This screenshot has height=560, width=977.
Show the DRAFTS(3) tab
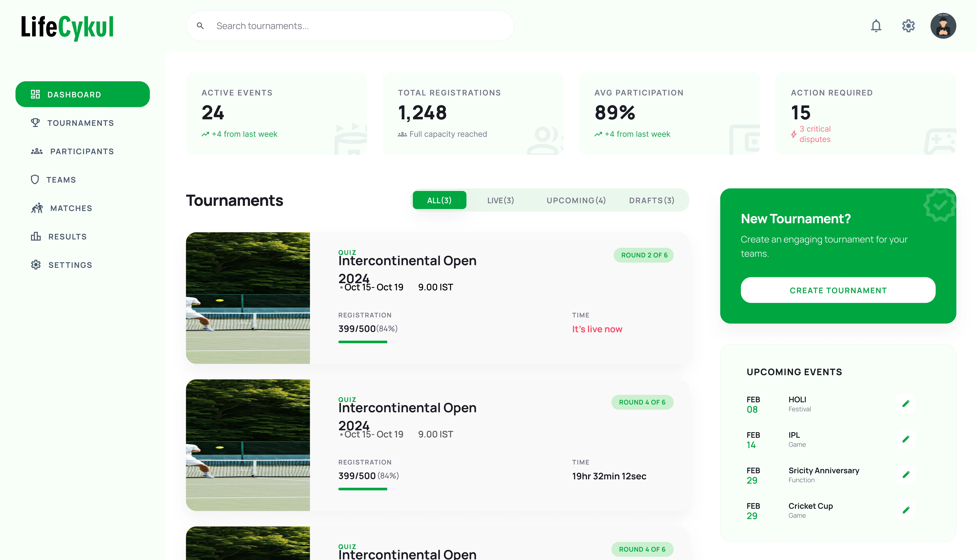(x=652, y=200)
